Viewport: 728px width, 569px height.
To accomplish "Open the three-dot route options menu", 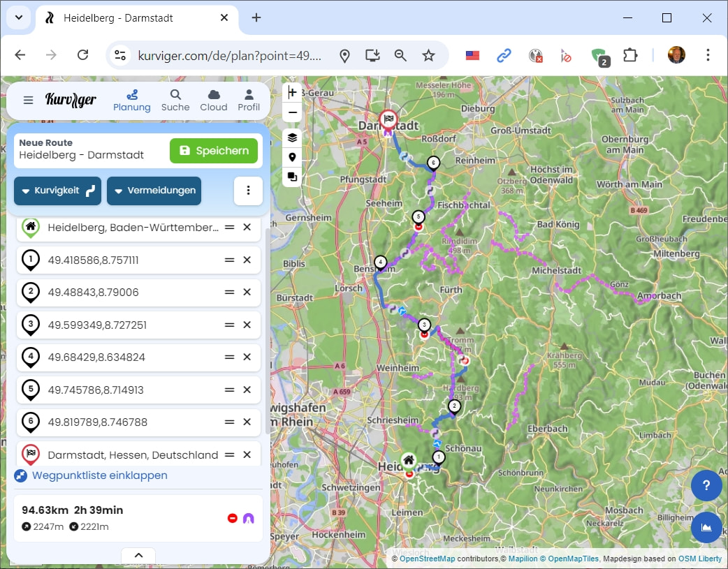I will (248, 191).
